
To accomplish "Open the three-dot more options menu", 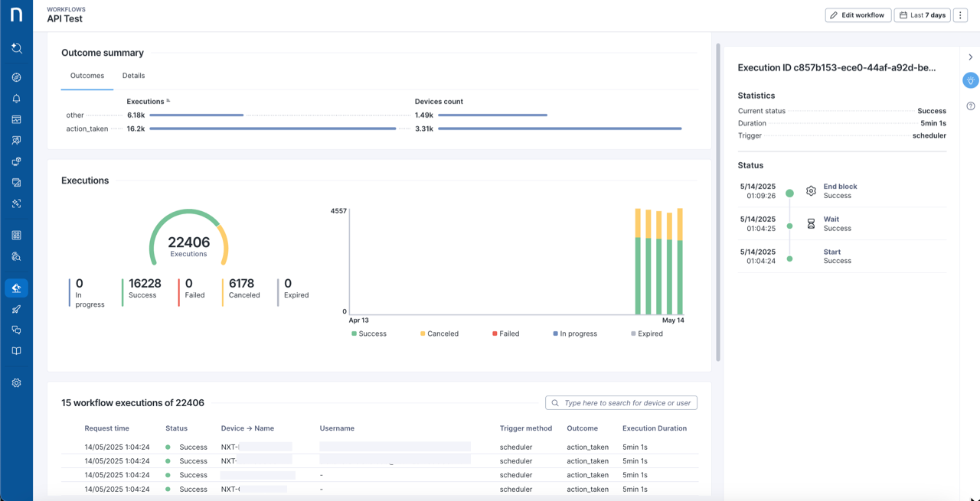I will pyautogui.click(x=960, y=15).
